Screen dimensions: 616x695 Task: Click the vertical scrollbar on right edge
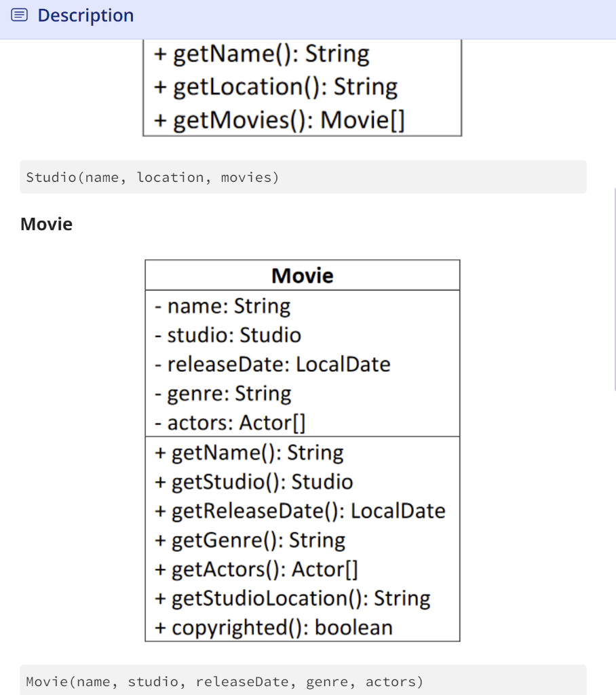614,289
